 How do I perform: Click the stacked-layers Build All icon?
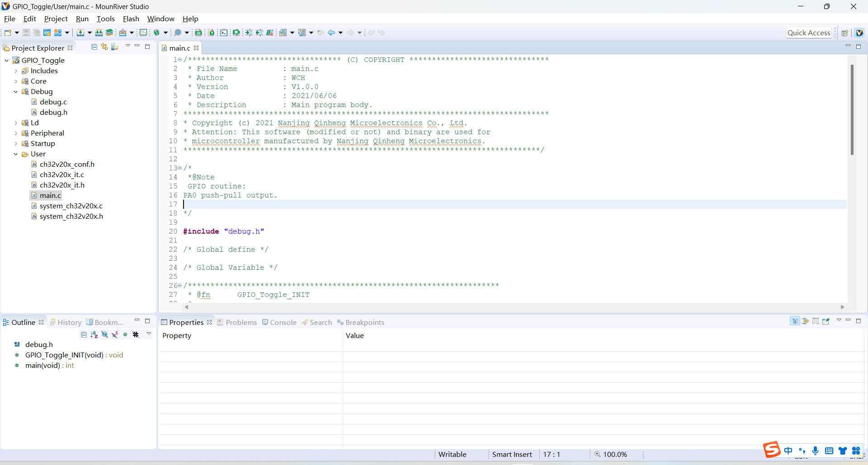coord(109,33)
